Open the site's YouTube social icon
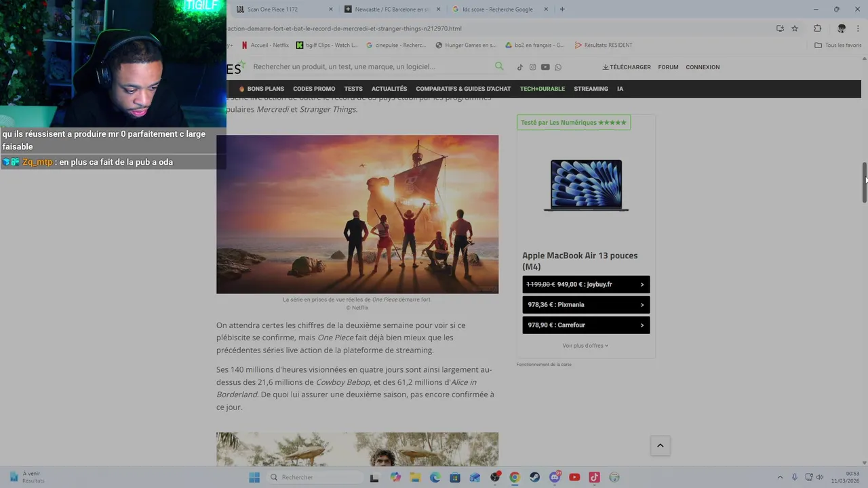The width and height of the screenshot is (868, 488). [x=545, y=67]
